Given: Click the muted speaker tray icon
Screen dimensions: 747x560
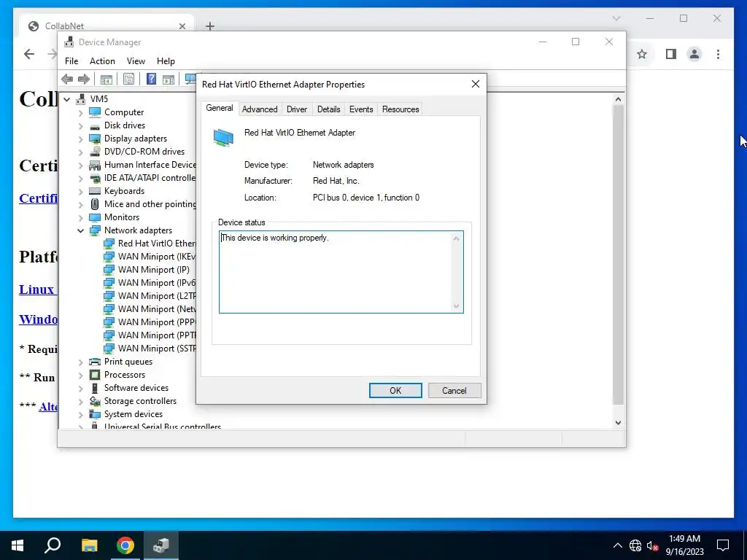Looking at the screenshot, I should 652,545.
